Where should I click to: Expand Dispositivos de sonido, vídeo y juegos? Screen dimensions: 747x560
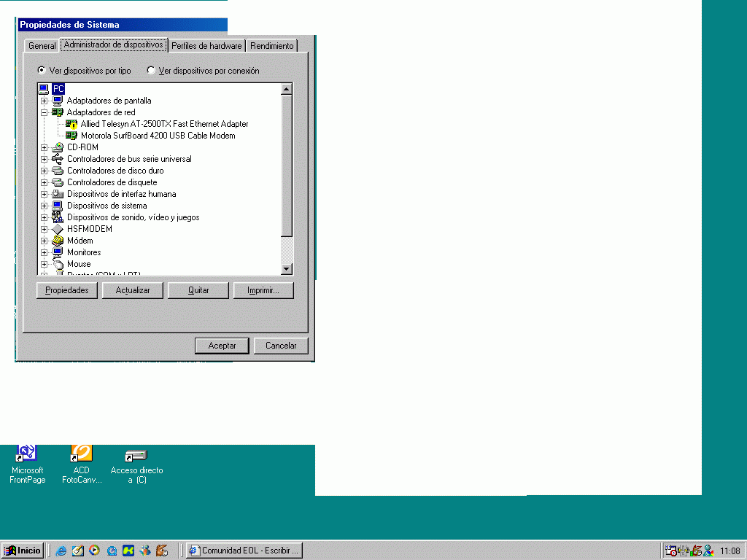coord(44,217)
